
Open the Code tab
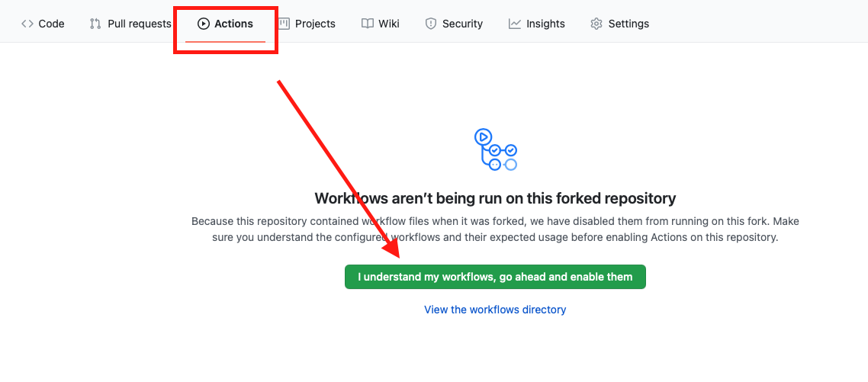[43, 24]
